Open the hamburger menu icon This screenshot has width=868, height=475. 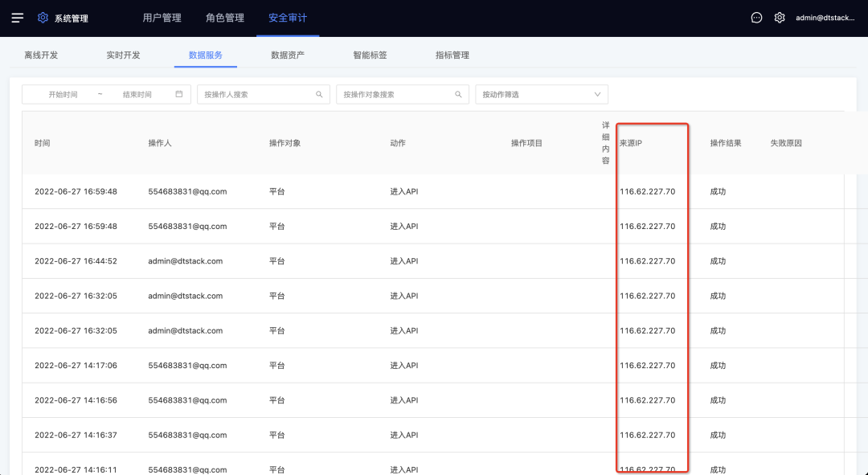click(x=18, y=18)
